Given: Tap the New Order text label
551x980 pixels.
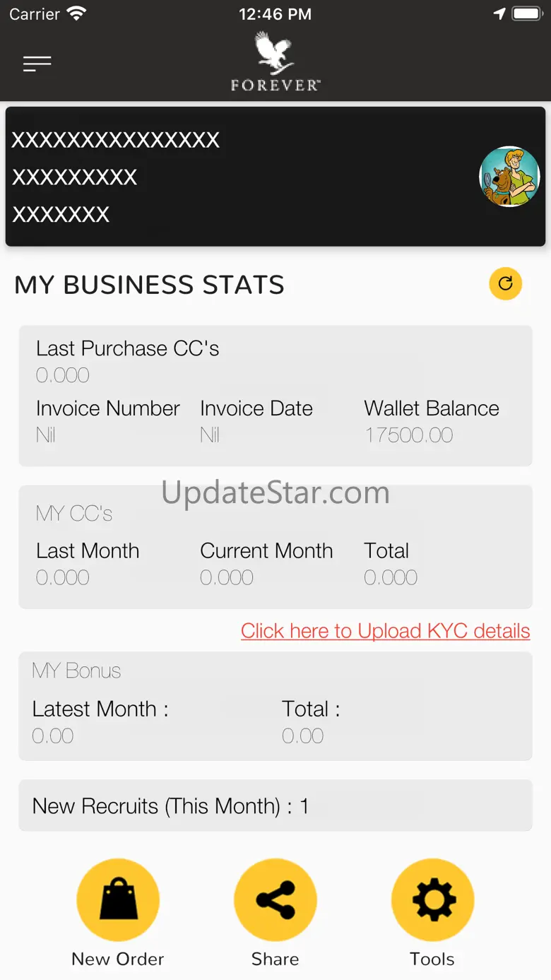Looking at the screenshot, I should (x=118, y=959).
